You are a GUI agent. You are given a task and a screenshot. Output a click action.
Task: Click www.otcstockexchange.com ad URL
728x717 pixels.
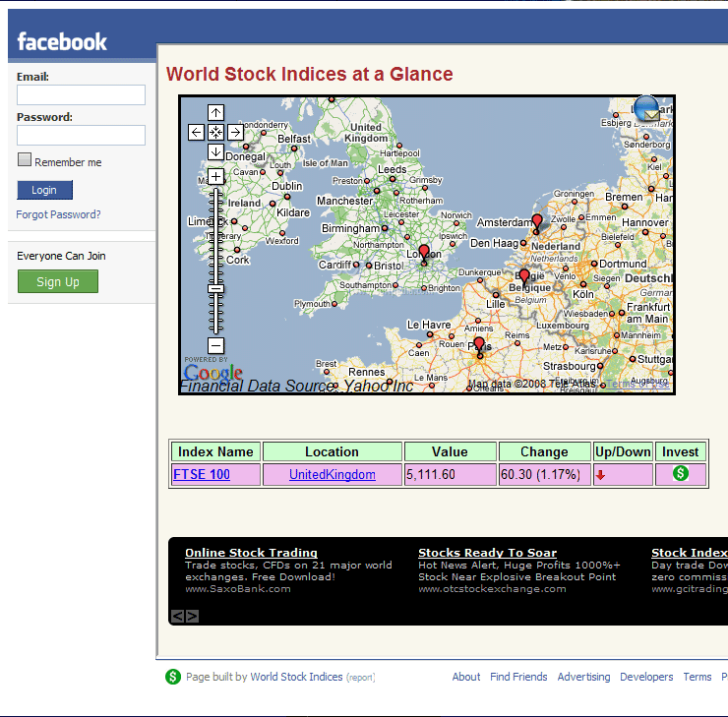492,589
